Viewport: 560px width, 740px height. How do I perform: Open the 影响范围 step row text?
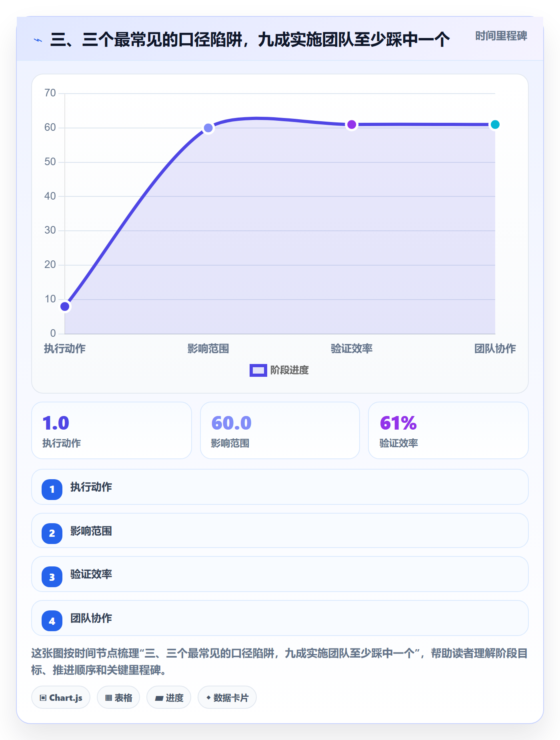(91, 531)
